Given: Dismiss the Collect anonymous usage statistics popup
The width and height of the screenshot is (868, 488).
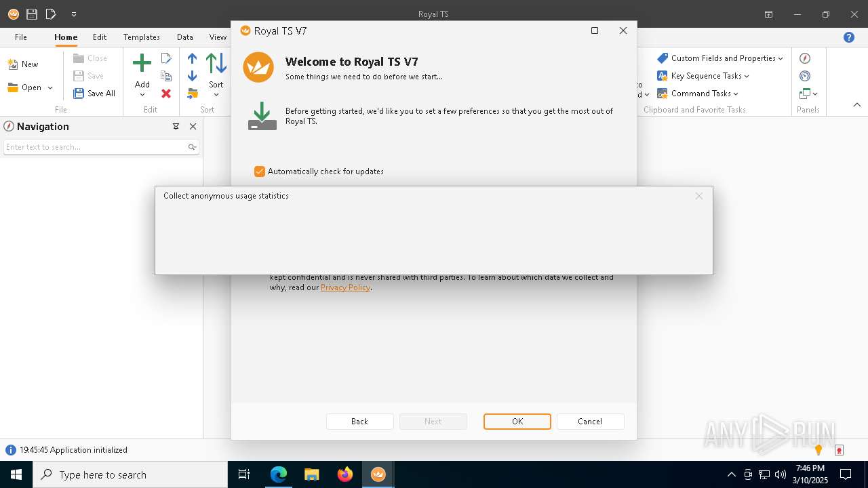Looking at the screenshot, I should point(698,196).
